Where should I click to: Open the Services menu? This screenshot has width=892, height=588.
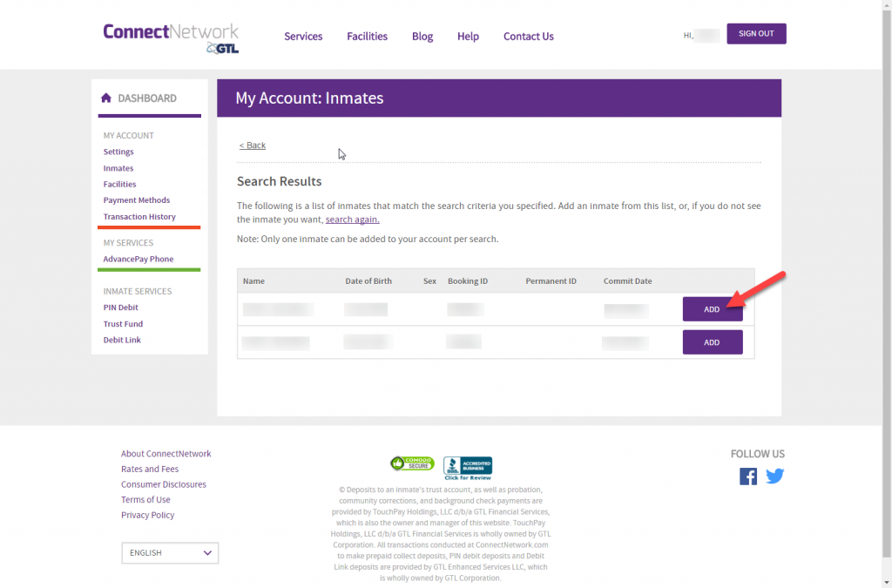[x=303, y=37]
